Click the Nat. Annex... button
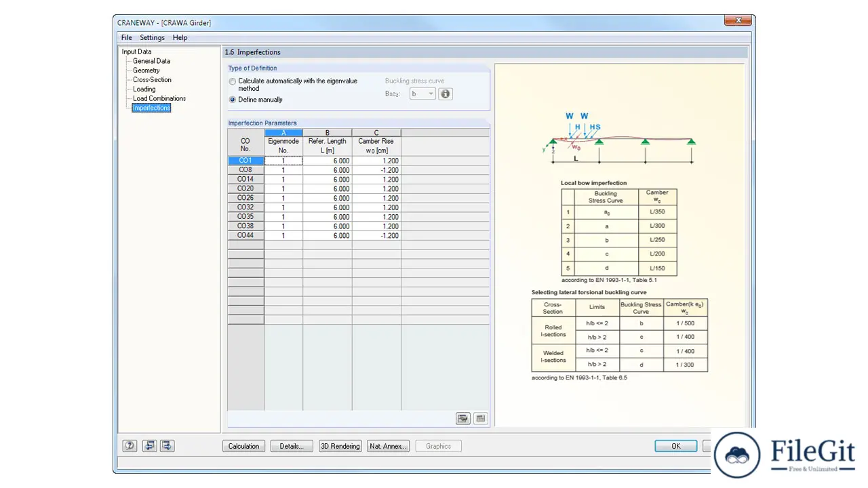The image size is (868, 488). pyautogui.click(x=389, y=446)
